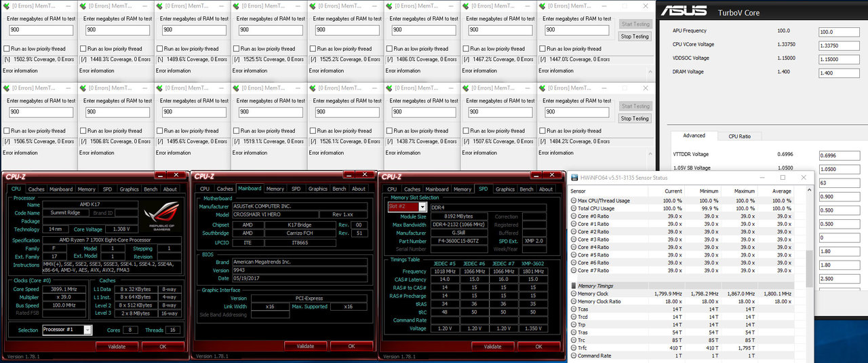This screenshot has height=363, width=868.
Task: Click the Core #1 Ratio sensor icon
Action: point(573,224)
